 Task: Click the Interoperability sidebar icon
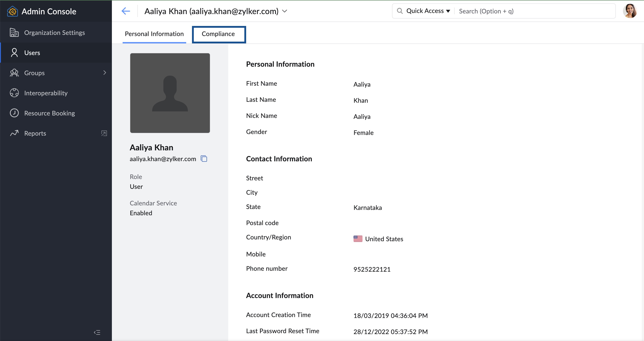tap(14, 93)
